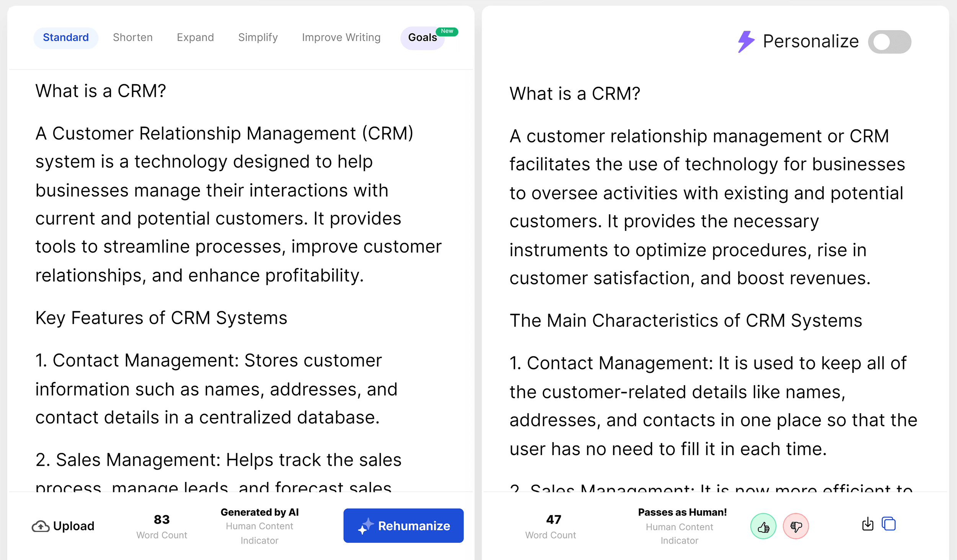
Task: Choose the Simplify mode
Action: 258,38
